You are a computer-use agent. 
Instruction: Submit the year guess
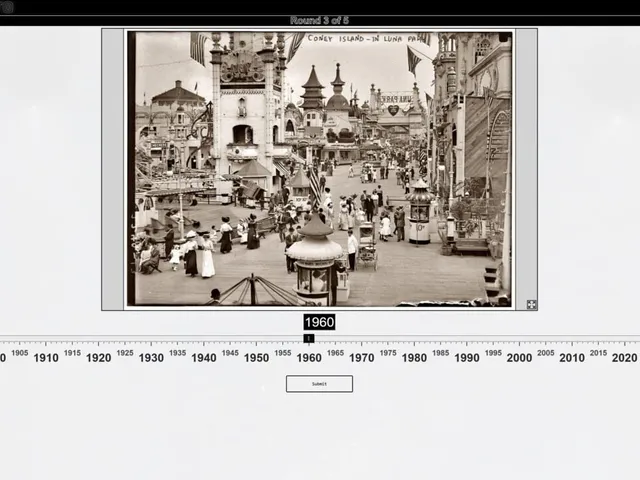tap(319, 384)
